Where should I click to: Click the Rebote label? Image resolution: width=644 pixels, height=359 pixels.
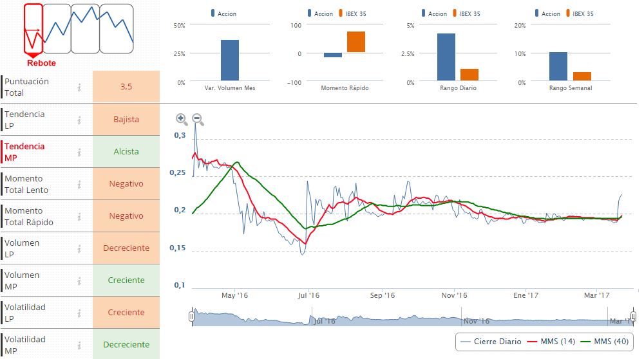pyautogui.click(x=41, y=63)
